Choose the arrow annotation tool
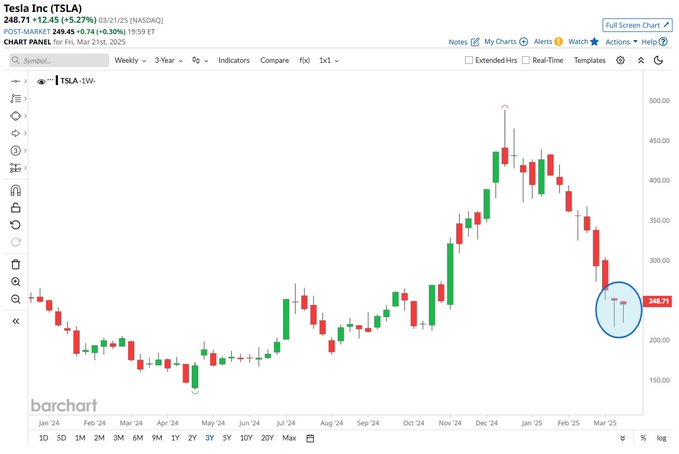Viewport: 679px width, 454px height. point(16,133)
